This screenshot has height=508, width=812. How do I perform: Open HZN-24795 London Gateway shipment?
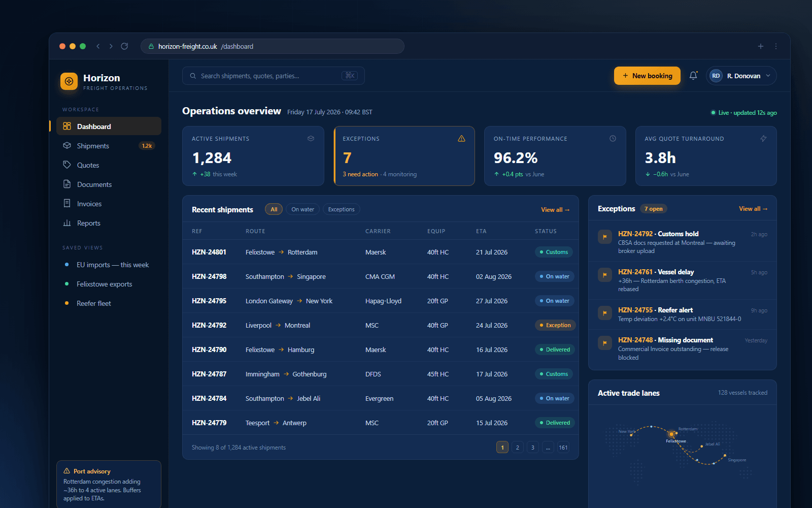click(x=381, y=301)
